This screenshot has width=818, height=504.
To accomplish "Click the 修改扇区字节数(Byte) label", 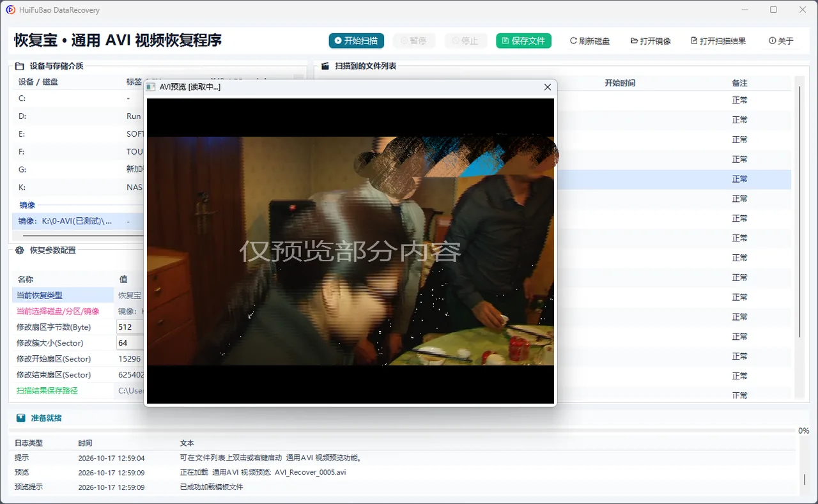I will (x=54, y=327).
